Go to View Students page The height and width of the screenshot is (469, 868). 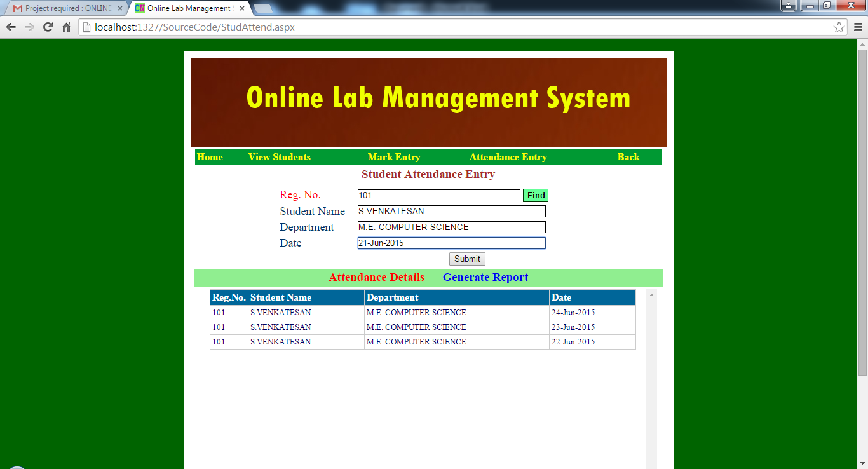[x=279, y=157]
